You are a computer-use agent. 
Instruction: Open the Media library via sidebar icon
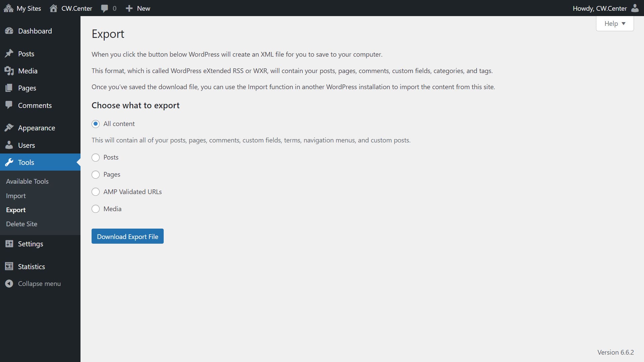pos(9,71)
